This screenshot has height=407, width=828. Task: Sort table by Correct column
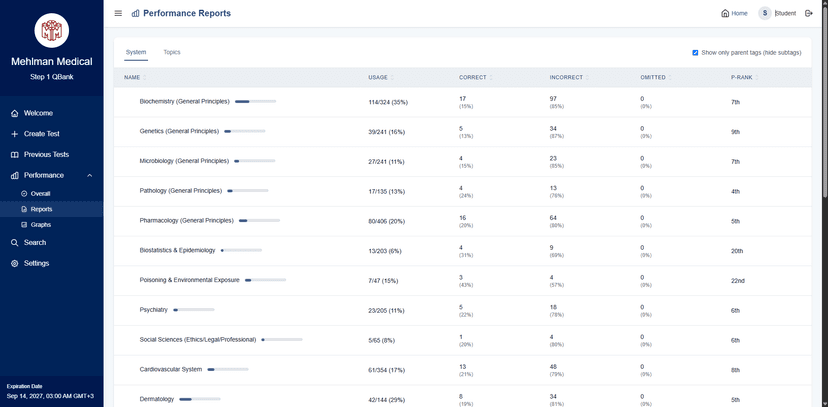pyautogui.click(x=475, y=78)
